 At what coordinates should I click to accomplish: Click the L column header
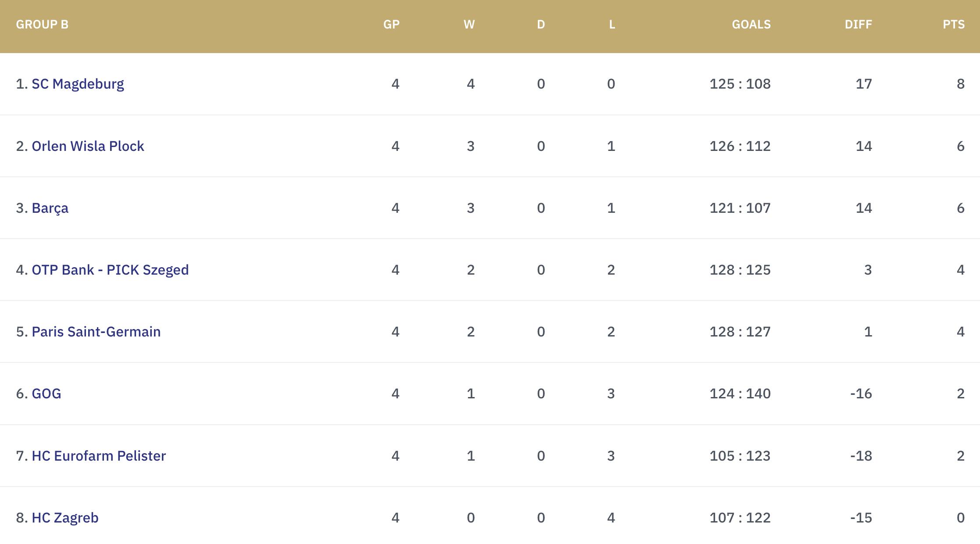click(x=612, y=25)
